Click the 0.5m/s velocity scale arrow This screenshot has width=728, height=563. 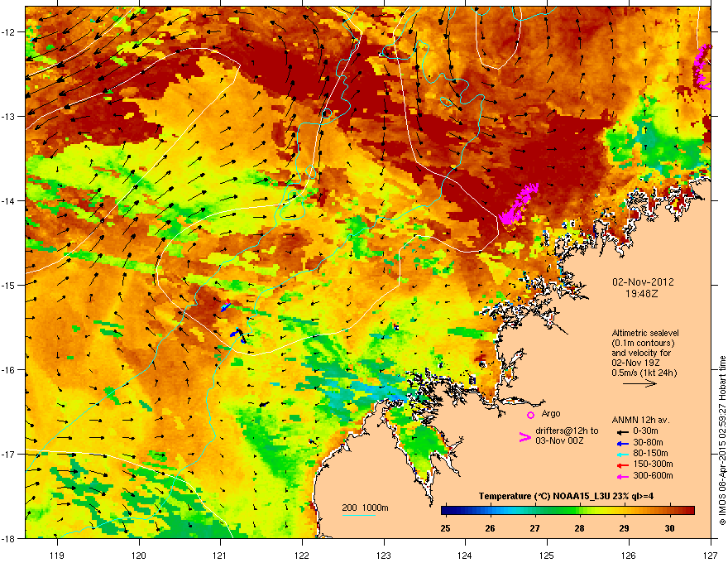(639, 383)
